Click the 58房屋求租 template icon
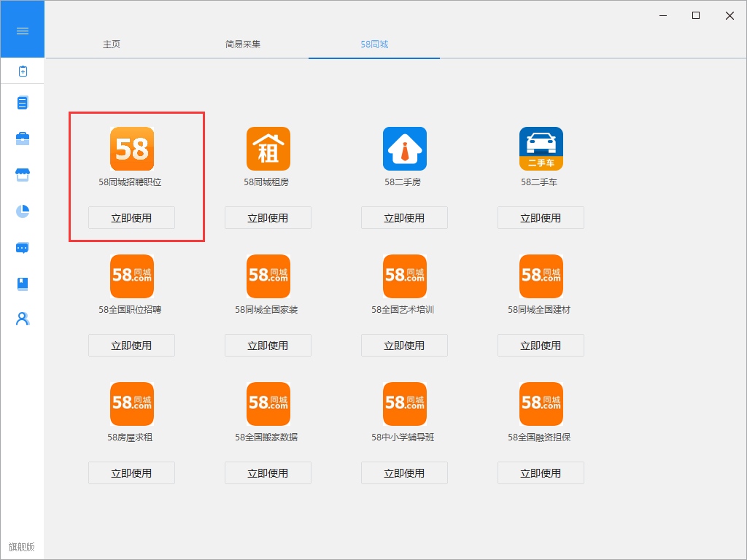747x560 pixels. click(132, 404)
